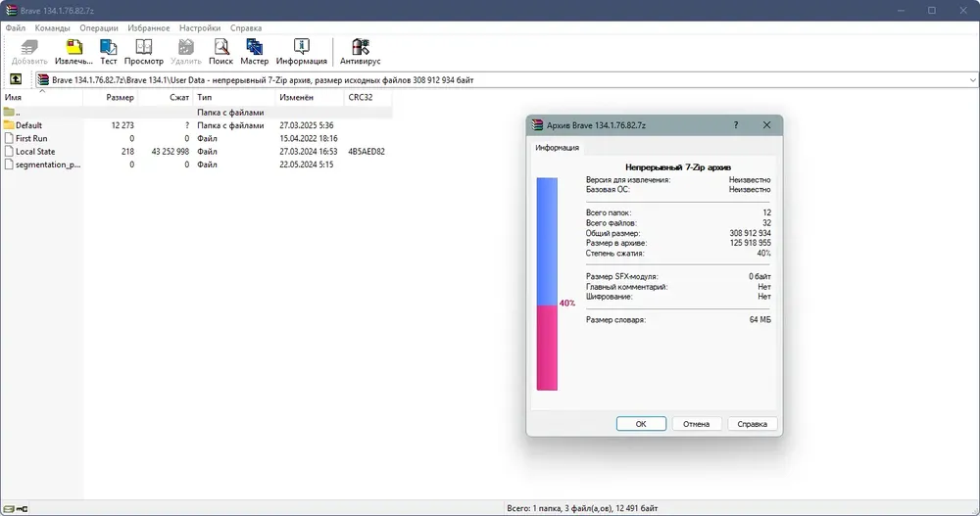This screenshot has width=980, height=516.
Task: Click the Извлечь (Extract) toolbar icon
Action: [73, 52]
